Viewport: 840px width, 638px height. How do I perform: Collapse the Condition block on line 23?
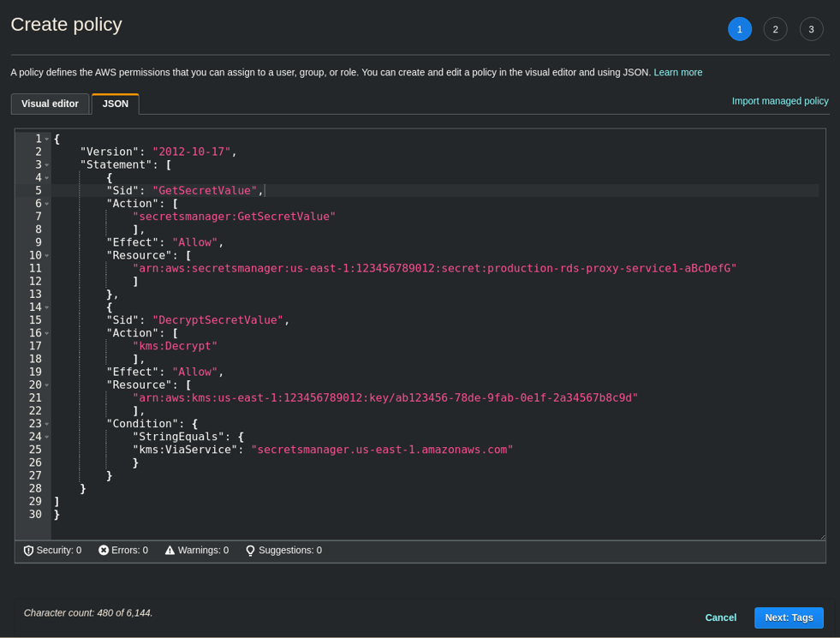pyautogui.click(x=45, y=423)
